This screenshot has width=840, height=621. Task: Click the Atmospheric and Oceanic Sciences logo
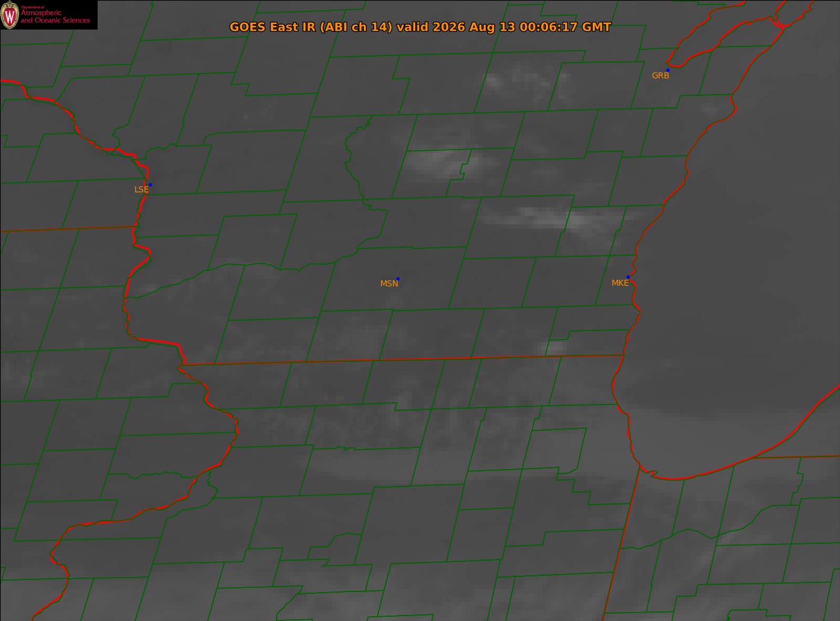click(x=49, y=15)
